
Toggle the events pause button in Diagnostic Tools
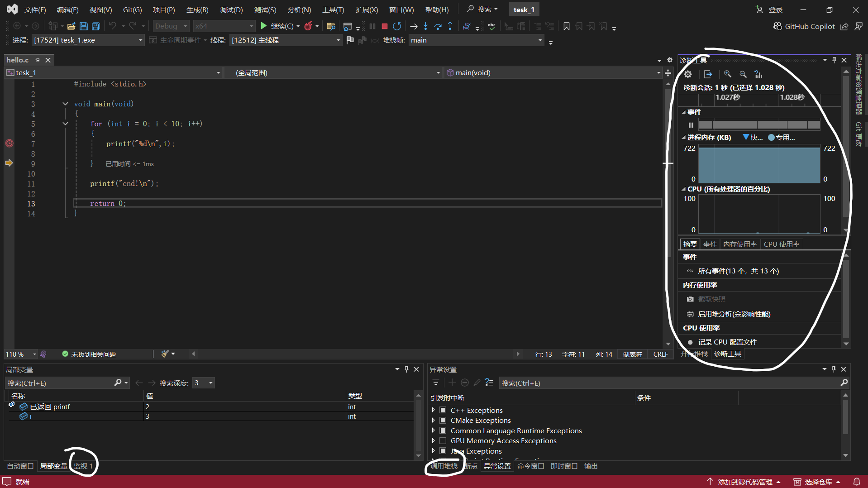[x=691, y=125]
